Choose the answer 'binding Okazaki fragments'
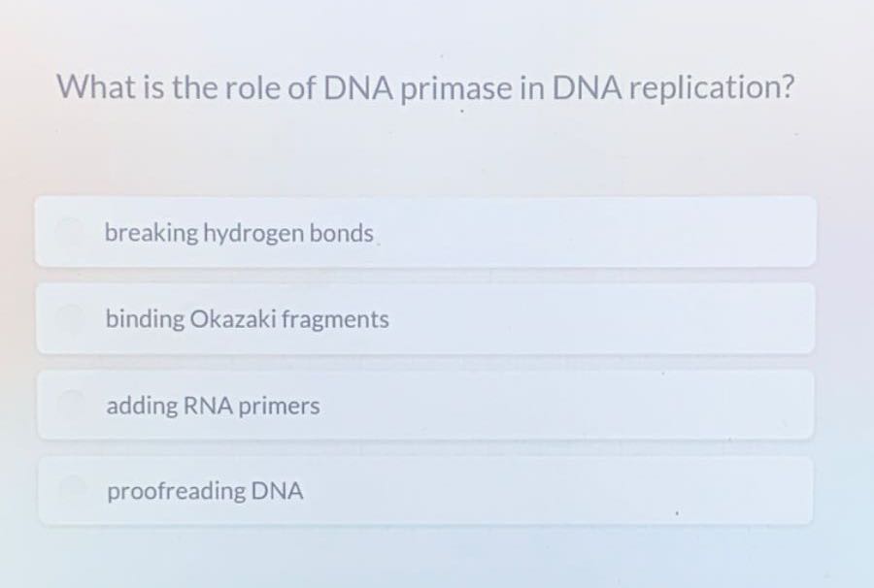This screenshot has height=588, width=874. (x=427, y=318)
